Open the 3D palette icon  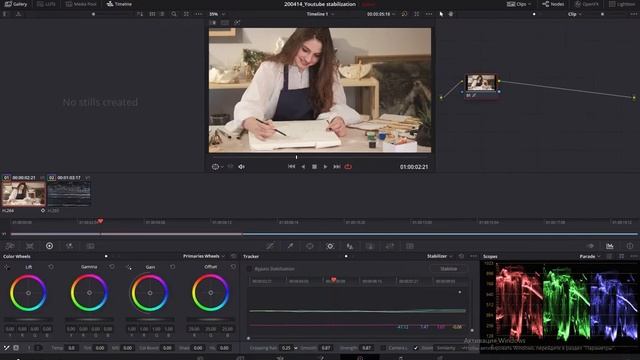point(410,246)
